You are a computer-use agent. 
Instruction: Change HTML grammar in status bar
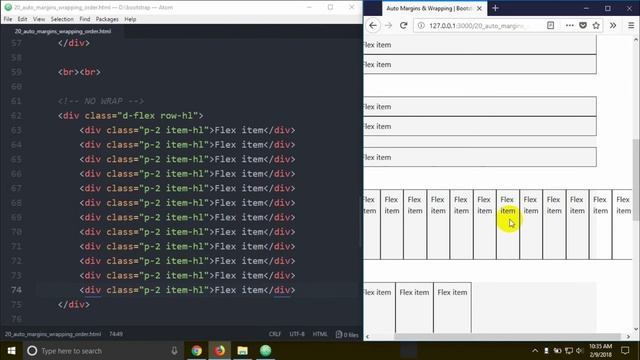(x=320, y=334)
